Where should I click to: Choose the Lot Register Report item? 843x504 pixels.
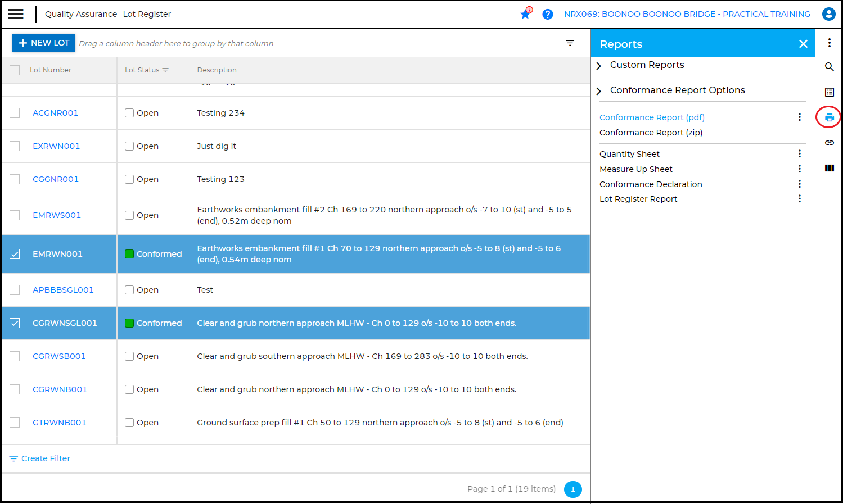(638, 199)
